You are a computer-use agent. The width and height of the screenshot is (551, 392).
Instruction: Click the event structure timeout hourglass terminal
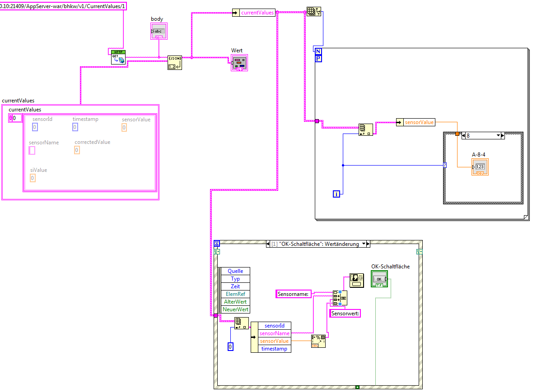point(216,244)
